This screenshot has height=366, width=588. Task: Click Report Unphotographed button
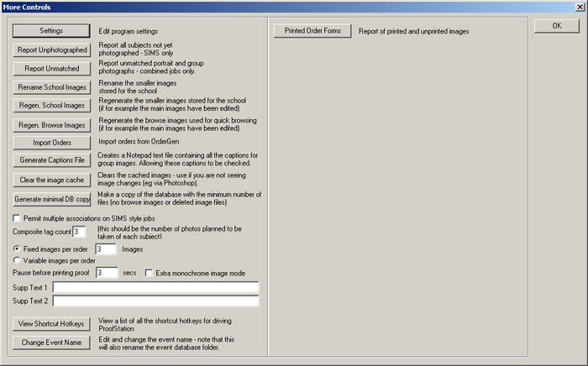[x=51, y=50]
